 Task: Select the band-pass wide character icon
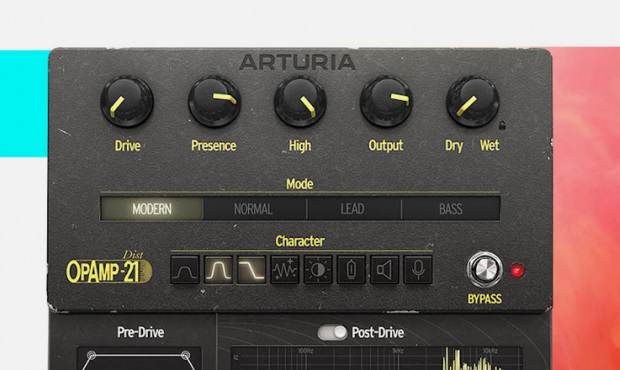185,270
